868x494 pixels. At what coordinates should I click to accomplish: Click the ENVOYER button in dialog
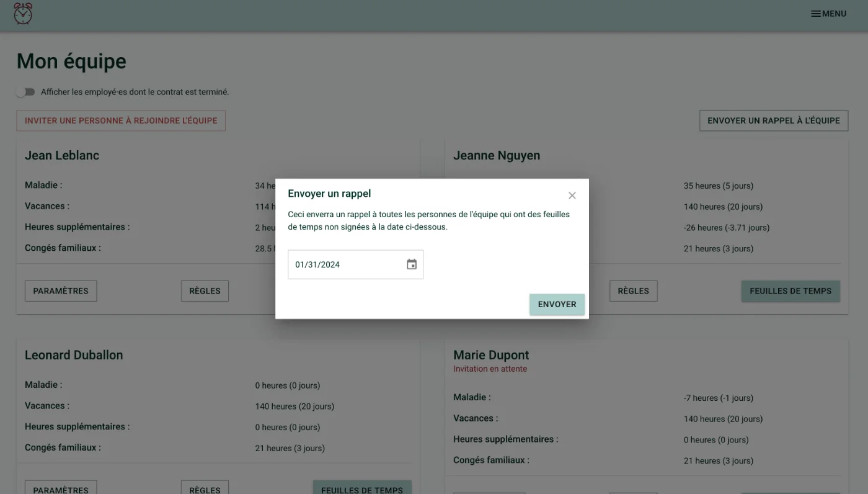tap(557, 304)
